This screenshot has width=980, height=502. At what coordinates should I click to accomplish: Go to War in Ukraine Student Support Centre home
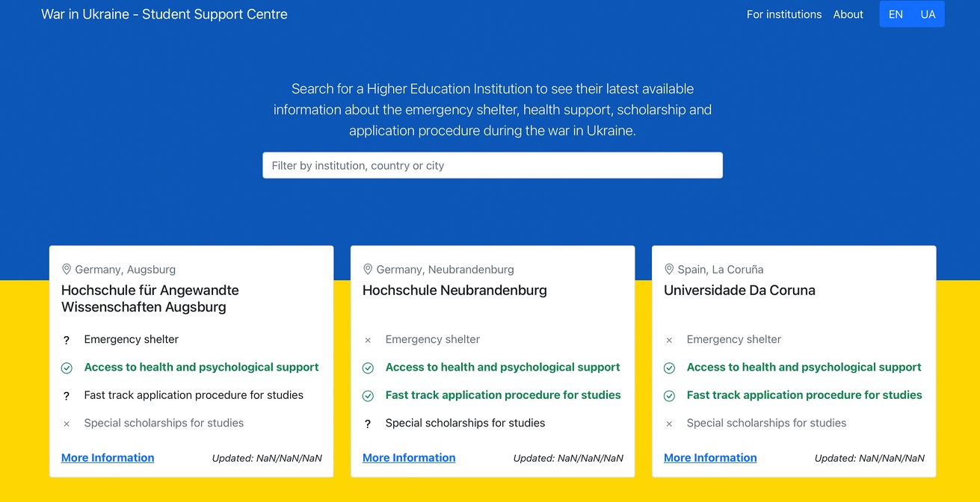pyautogui.click(x=164, y=14)
